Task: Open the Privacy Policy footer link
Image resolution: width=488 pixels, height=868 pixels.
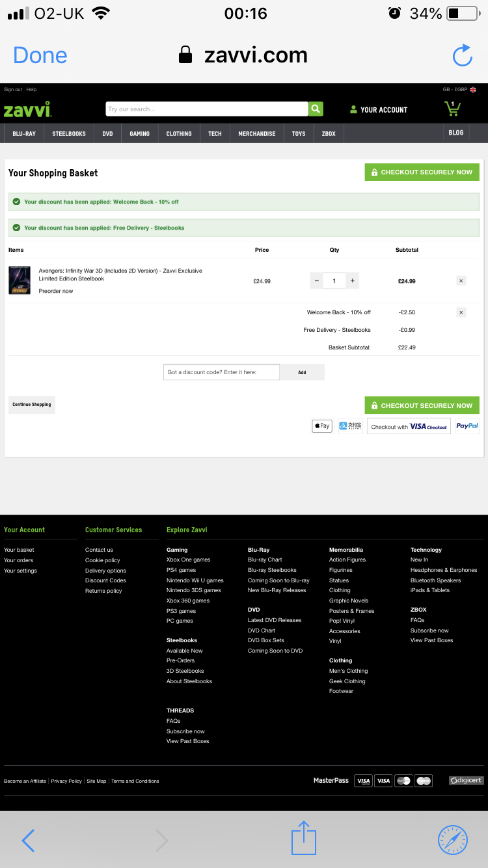Action: [66, 781]
